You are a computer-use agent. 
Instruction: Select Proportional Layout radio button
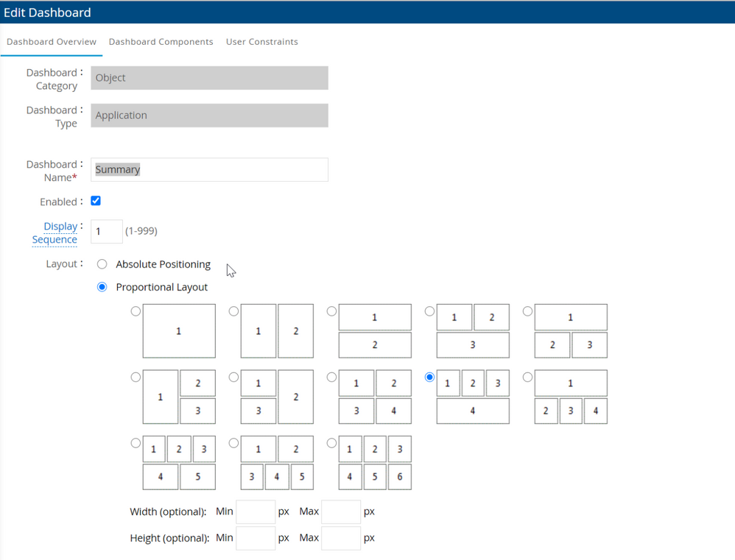point(102,287)
